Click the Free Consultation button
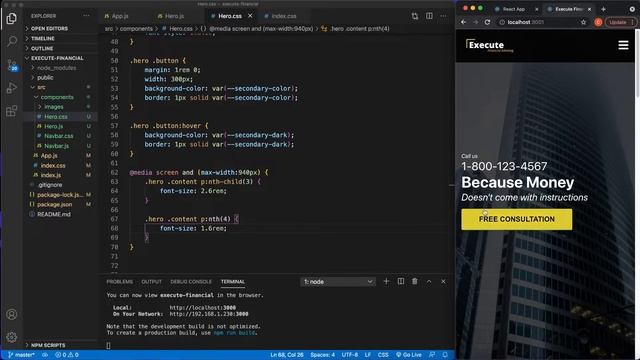 pyautogui.click(x=517, y=219)
